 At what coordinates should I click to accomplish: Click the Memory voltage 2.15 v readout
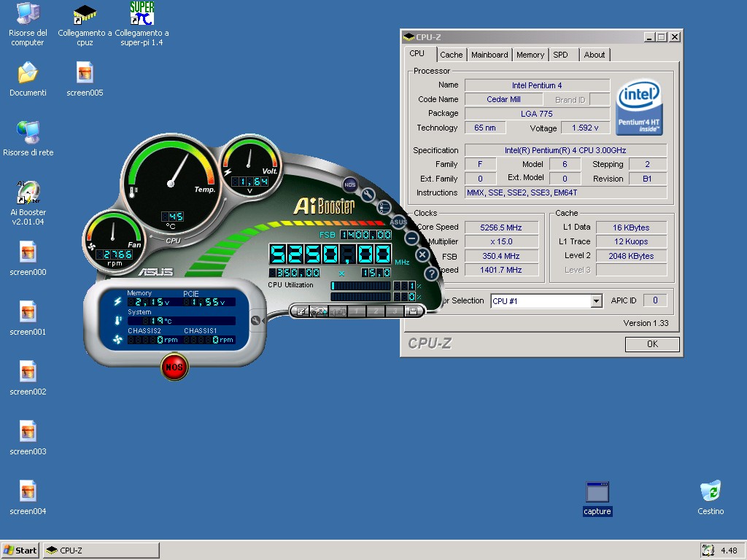tap(149, 302)
